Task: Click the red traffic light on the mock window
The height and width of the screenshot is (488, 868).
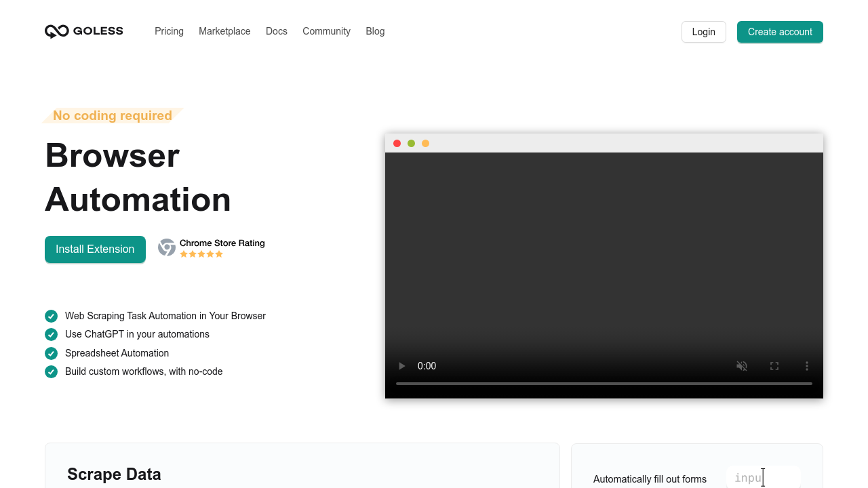Action: [x=397, y=143]
